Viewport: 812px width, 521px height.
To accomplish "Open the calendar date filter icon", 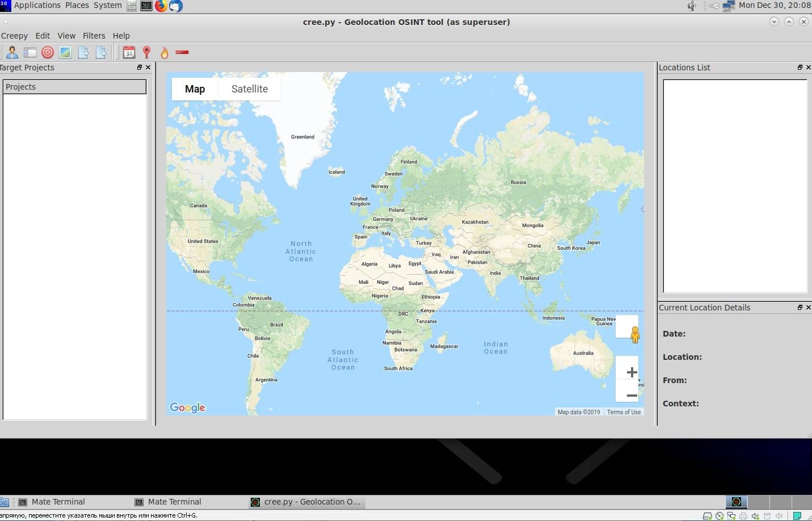I will tap(129, 52).
